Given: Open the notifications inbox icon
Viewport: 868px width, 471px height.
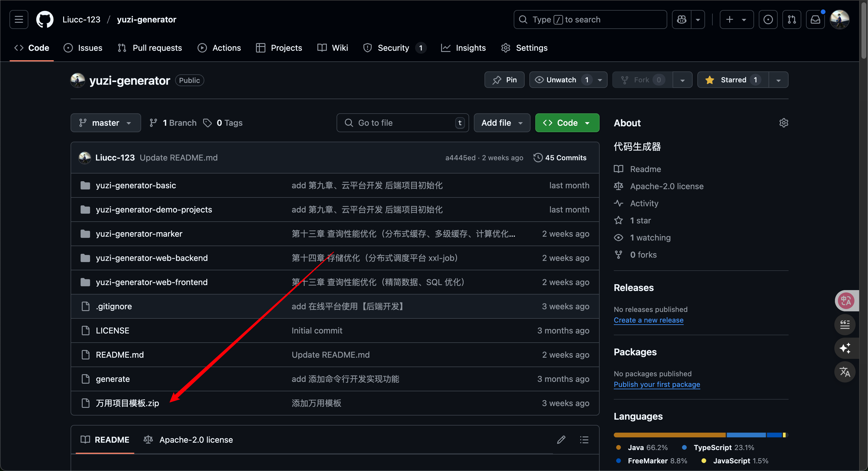Looking at the screenshot, I should [x=815, y=19].
